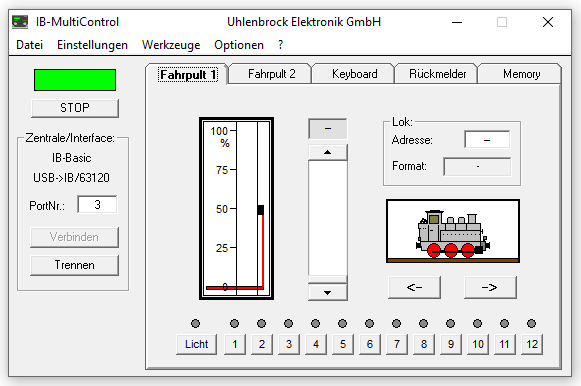This screenshot has height=386, width=581.
Task: Click the indicator LED above button 11
Action: point(504,323)
